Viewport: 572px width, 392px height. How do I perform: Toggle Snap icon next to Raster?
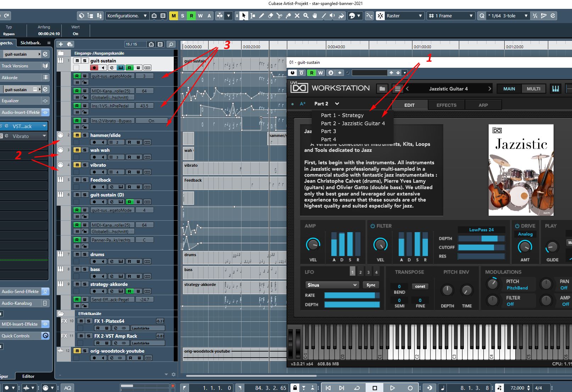pos(380,16)
